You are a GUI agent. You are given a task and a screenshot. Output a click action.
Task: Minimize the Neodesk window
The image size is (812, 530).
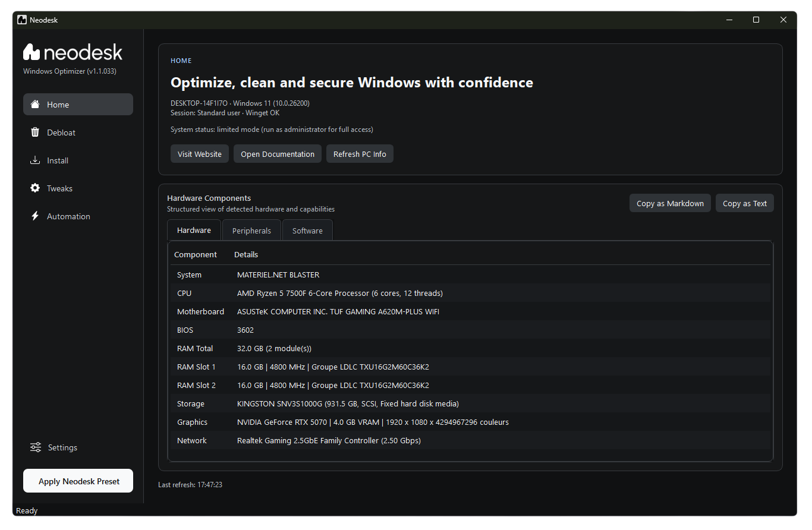pyautogui.click(x=729, y=20)
